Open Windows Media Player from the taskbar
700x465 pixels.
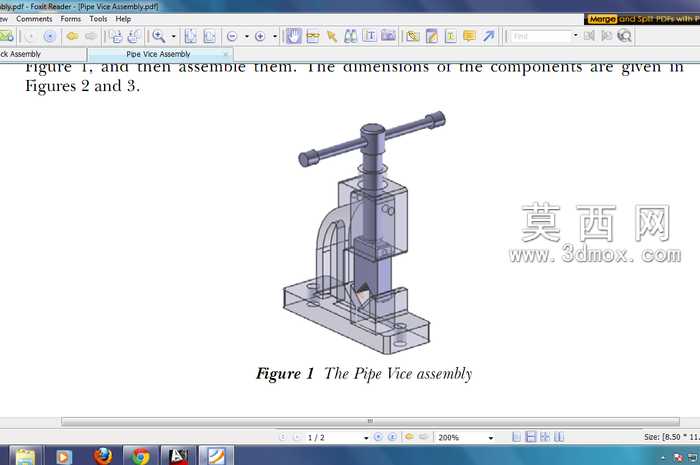63,456
